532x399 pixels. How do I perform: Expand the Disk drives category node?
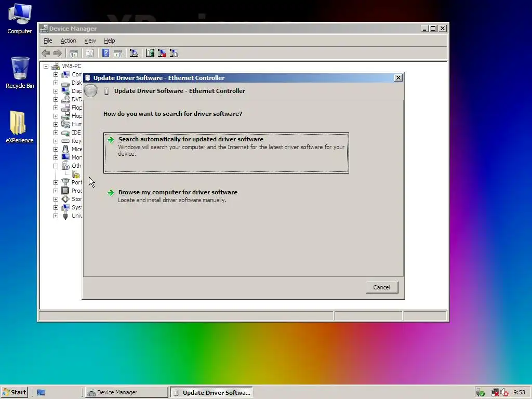[x=56, y=83]
